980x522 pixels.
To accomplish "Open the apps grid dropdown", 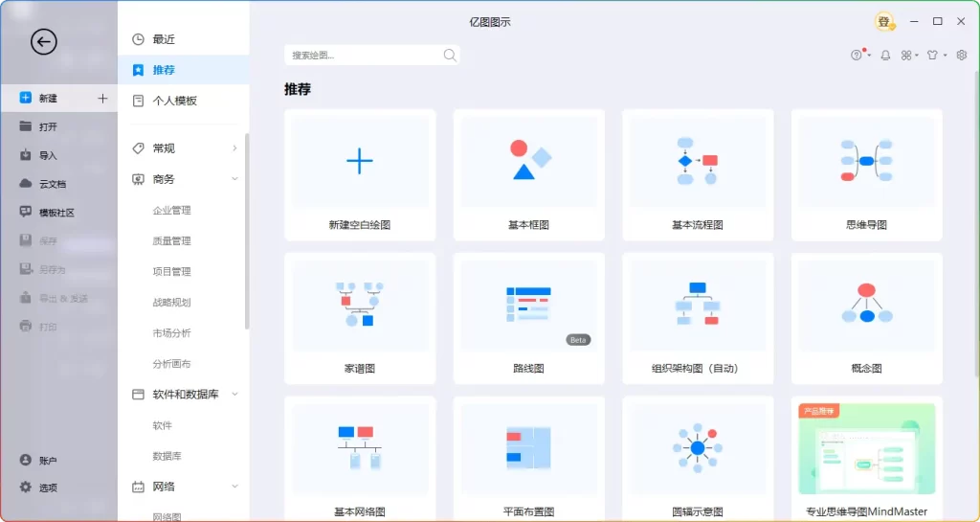I will [909, 55].
